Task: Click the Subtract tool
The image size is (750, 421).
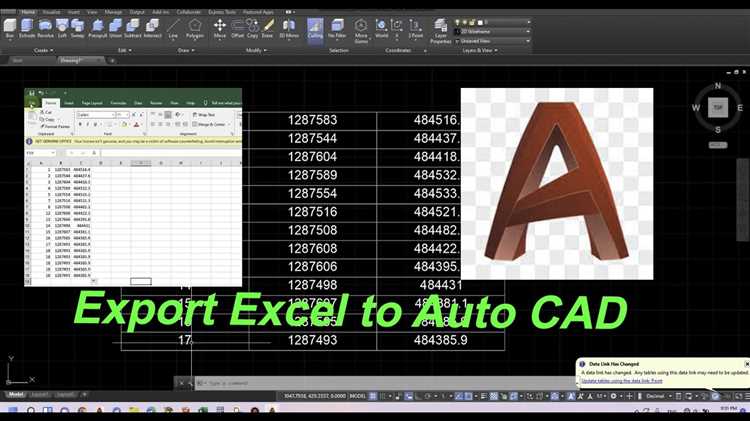Action: pyautogui.click(x=133, y=28)
